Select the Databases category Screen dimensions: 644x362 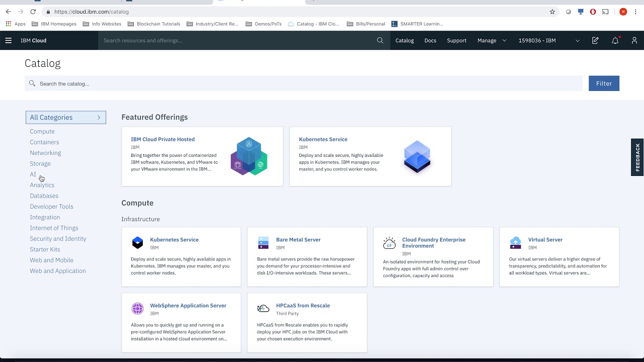click(x=44, y=196)
